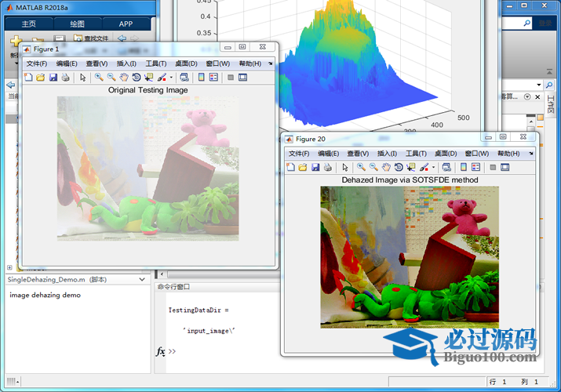Insert colorbar in Figure 20
The height and width of the screenshot is (392, 561).
click(x=464, y=167)
